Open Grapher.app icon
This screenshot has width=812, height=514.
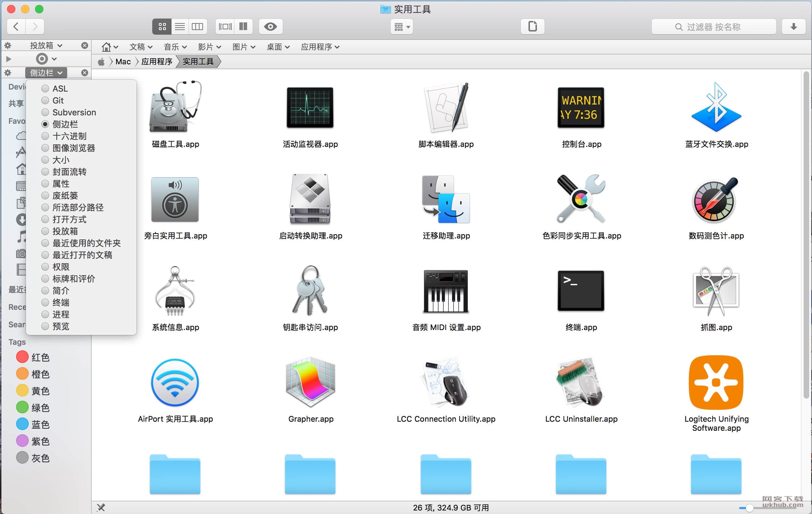[x=310, y=383]
